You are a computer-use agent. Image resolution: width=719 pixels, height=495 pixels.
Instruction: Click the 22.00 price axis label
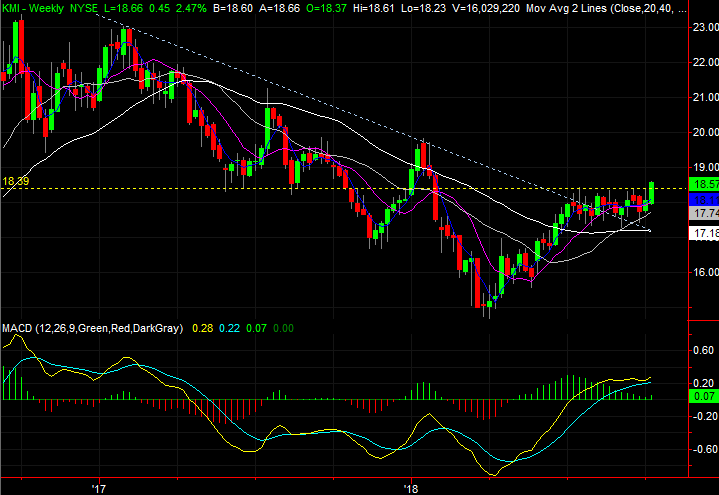[x=705, y=62]
